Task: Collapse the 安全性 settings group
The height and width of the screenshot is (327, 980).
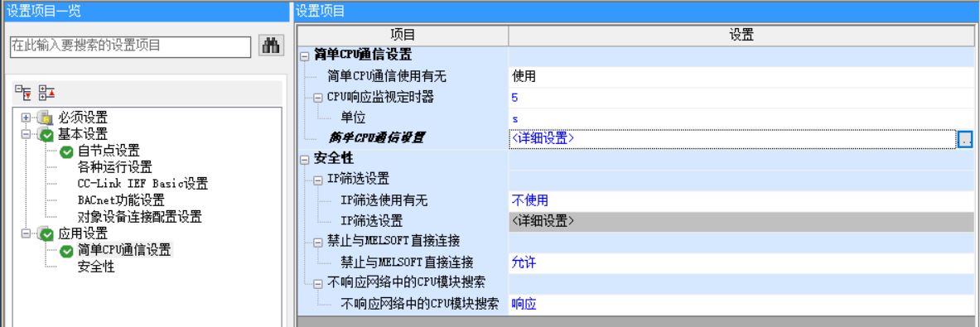Action: point(304,160)
